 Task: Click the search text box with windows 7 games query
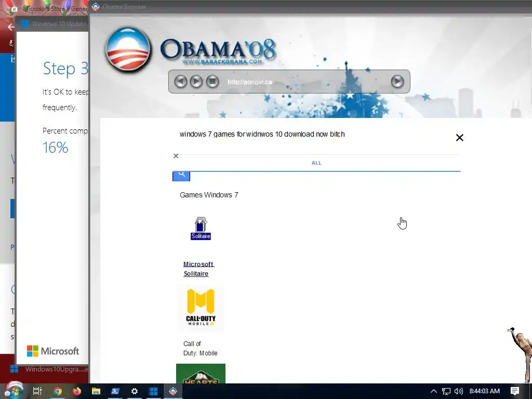[312, 135]
